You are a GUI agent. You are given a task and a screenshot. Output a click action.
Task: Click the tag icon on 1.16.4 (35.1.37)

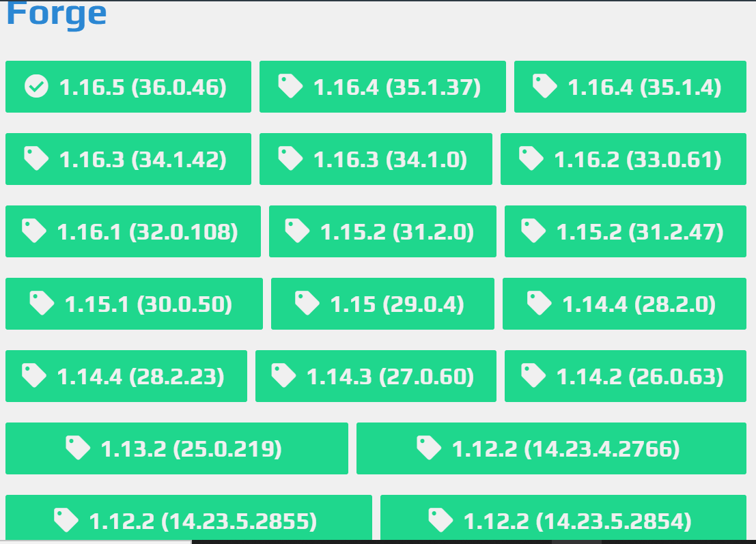(x=290, y=86)
